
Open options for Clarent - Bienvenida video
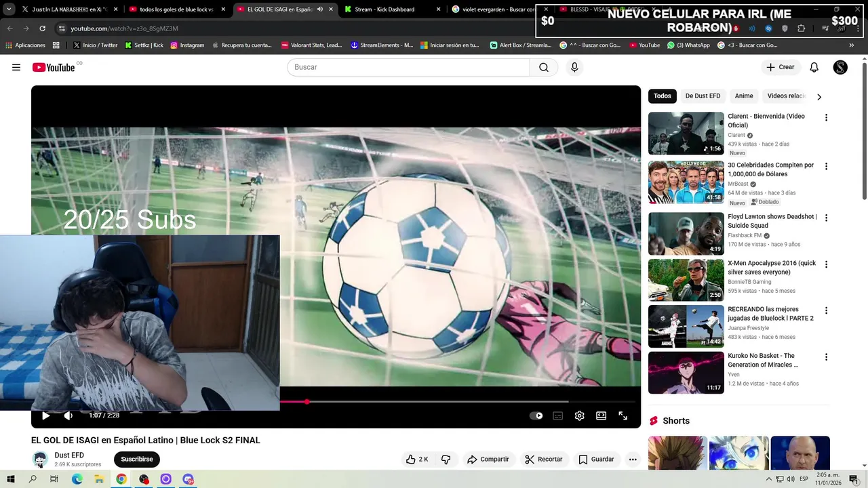[x=826, y=117]
